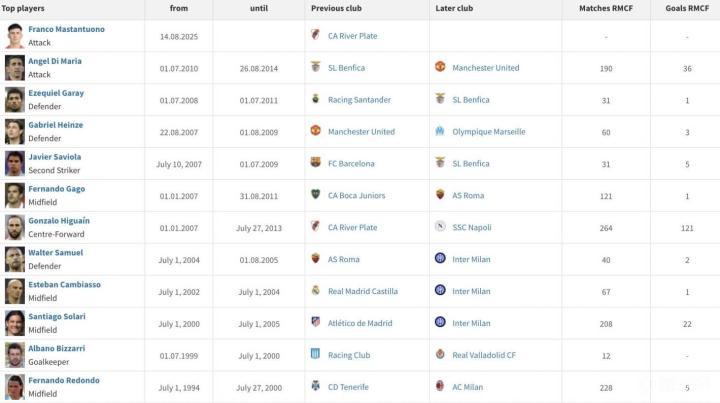Viewport: 720px width, 403px height.
Task: Open Franco Mastantuono's player profile
Action: [66, 30]
